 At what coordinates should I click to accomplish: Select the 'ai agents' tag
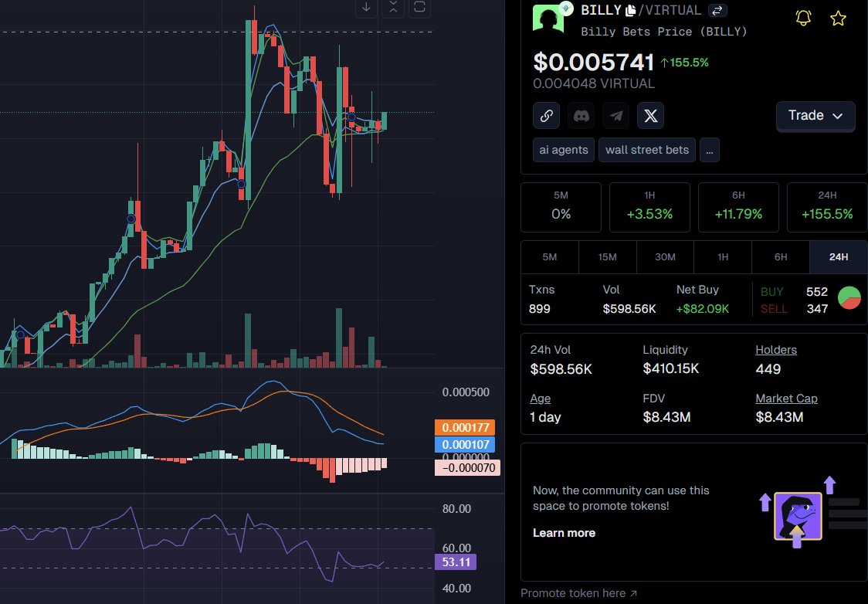pyautogui.click(x=564, y=150)
